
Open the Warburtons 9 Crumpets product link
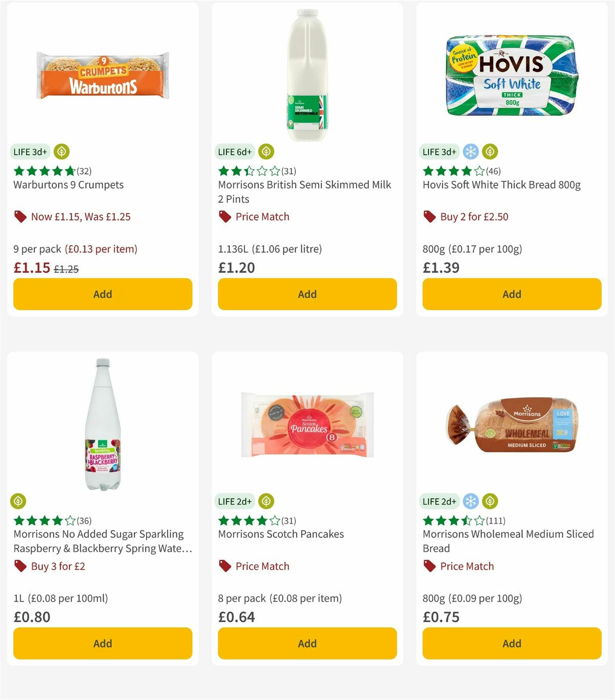[68, 185]
